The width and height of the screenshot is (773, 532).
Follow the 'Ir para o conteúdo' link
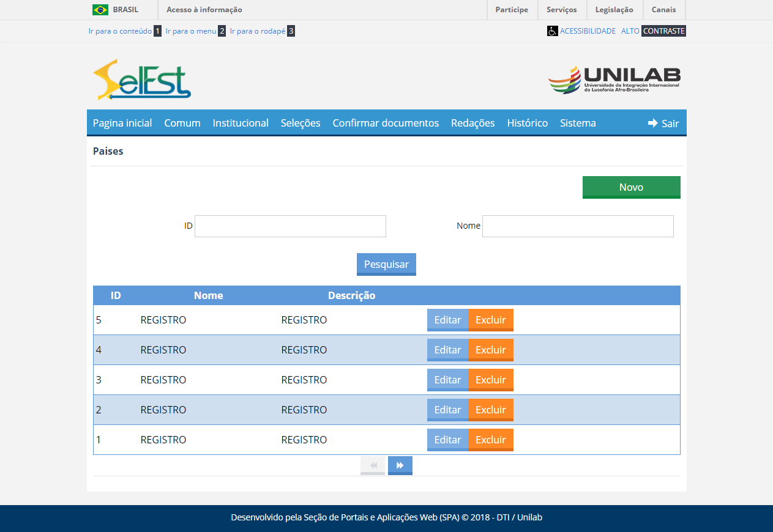[x=120, y=31]
